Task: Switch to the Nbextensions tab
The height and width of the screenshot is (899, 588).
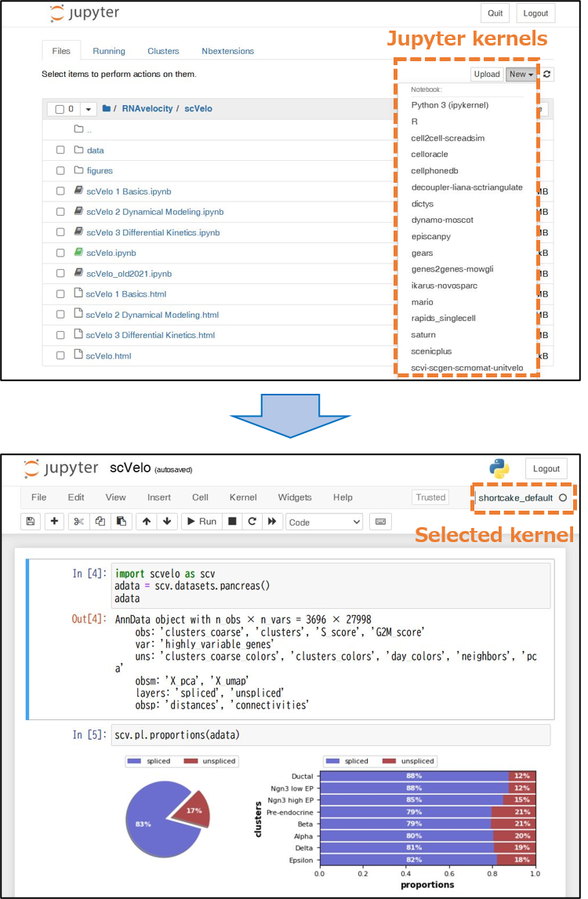Action: (x=227, y=51)
